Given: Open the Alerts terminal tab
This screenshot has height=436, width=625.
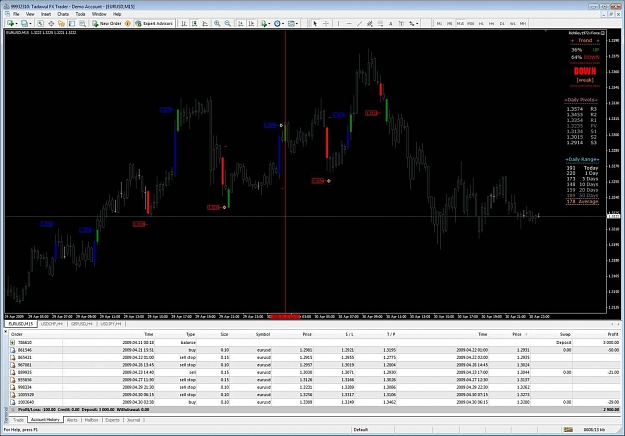Looking at the screenshot, I should (72, 420).
